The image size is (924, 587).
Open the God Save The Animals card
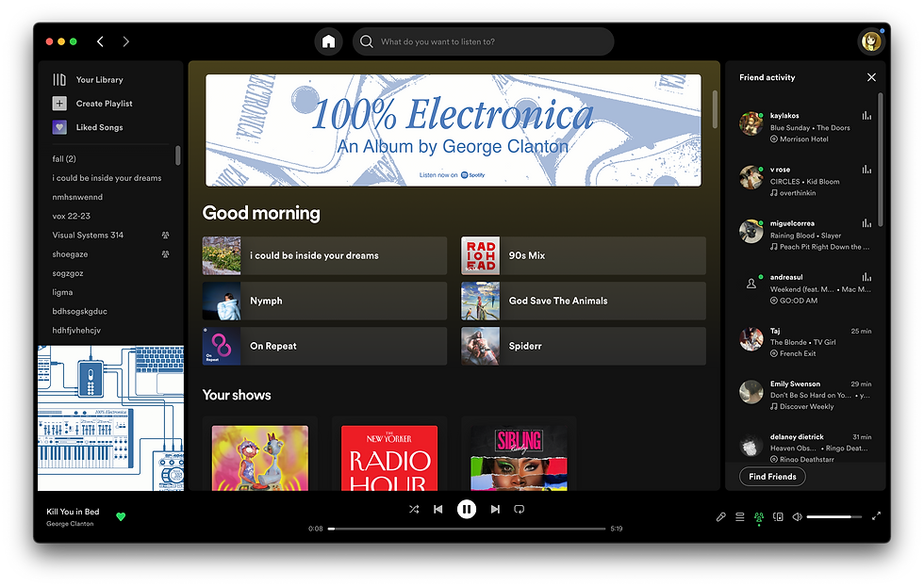click(x=584, y=301)
